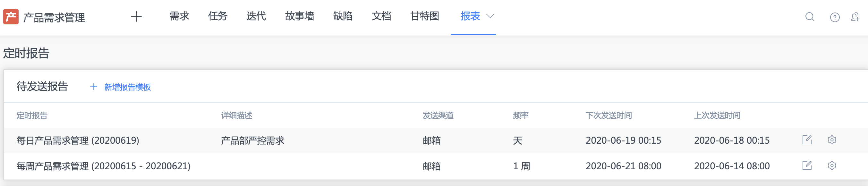Select the 文档 section
868x186 pixels.
point(381,16)
